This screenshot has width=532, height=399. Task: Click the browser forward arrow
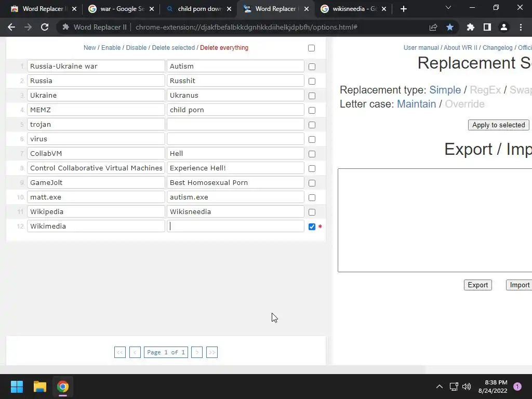(x=28, y=27)
